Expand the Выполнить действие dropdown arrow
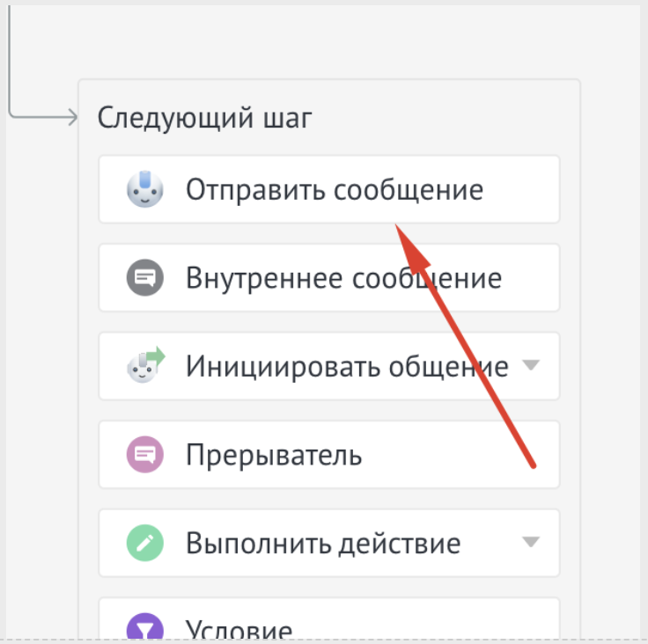This screenshot has height=644, width=648. [x=530, y=542]
